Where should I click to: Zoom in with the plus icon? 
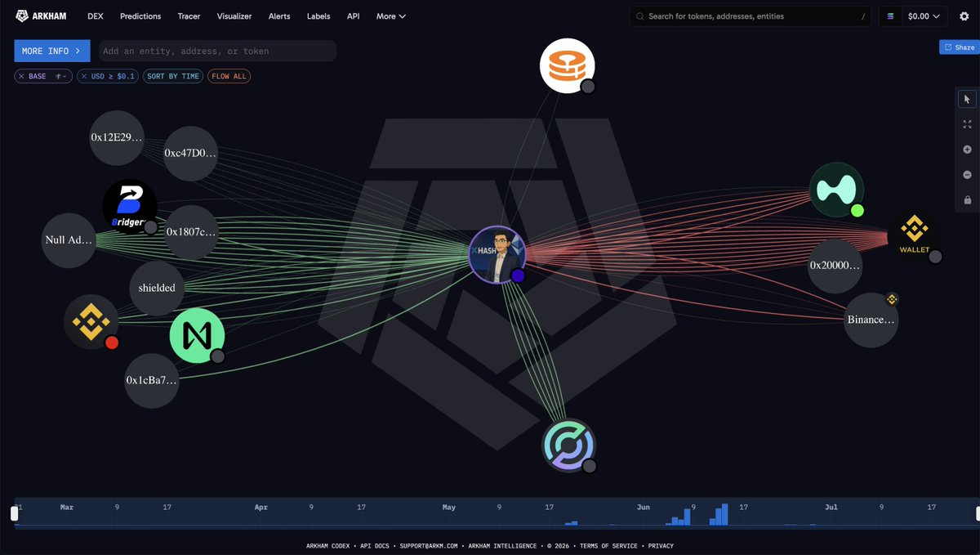point(967,150)
